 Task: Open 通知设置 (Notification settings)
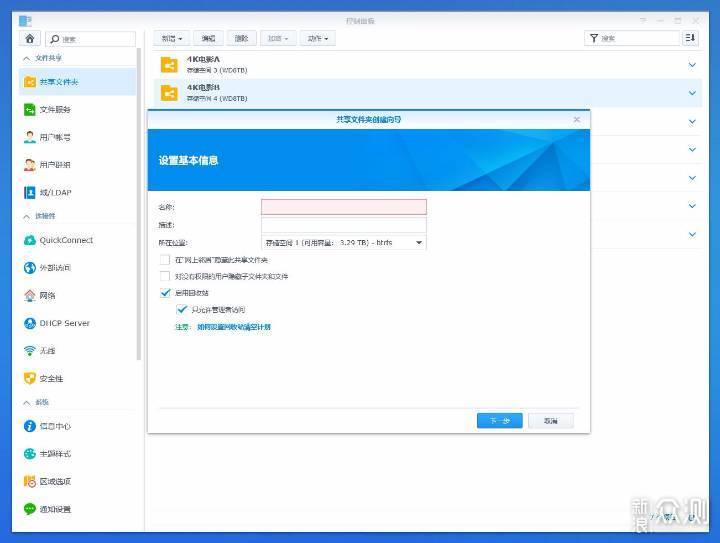coord(55,509)
